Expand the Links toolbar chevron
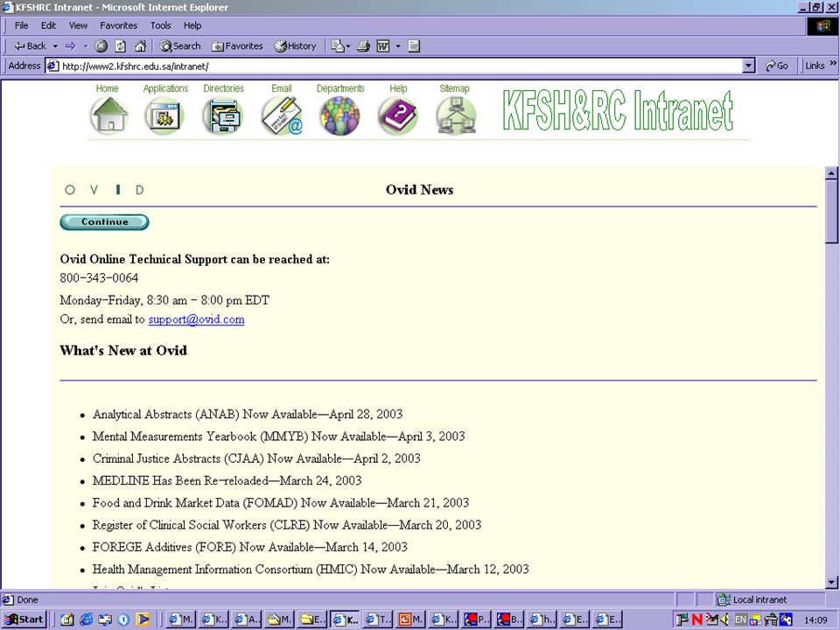Image resolution: width=840 pixels, height=630 pixels. tap(833, 63)
